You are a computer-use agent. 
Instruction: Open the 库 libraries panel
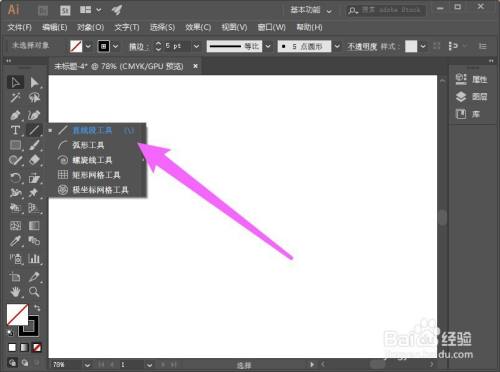(468, 114)
